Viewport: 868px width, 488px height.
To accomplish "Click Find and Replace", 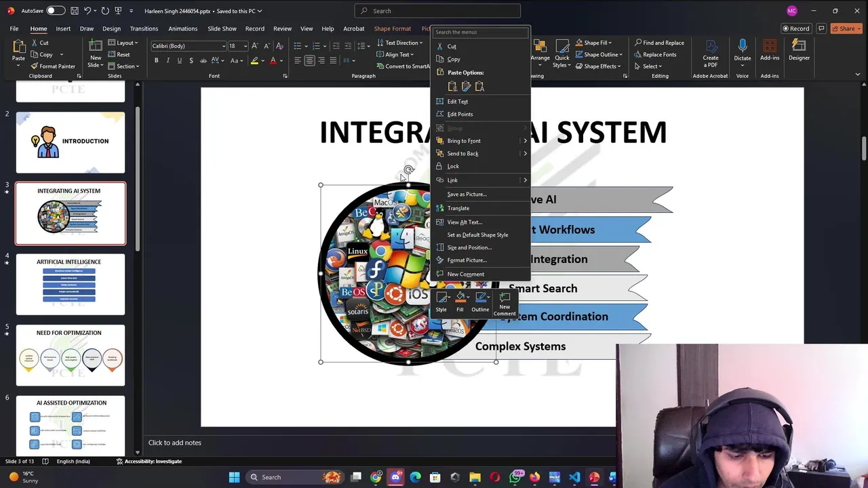I will pyautogui.click(x=659, y=43).
